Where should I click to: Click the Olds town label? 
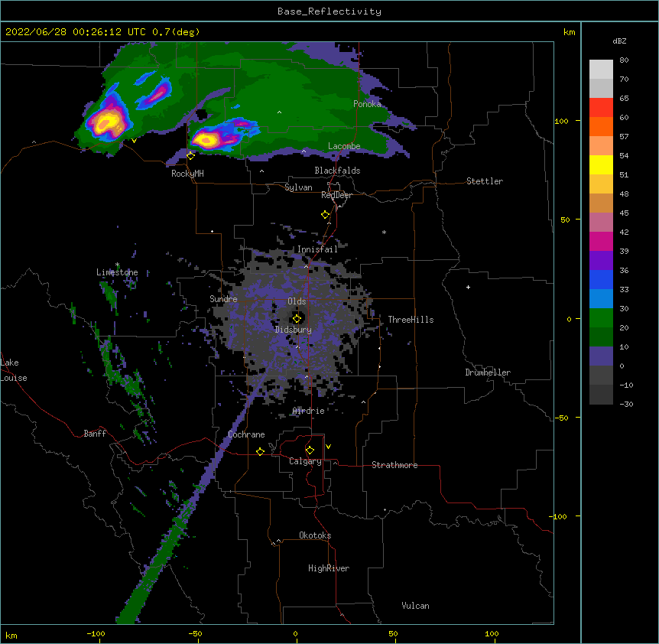[297, 301]
